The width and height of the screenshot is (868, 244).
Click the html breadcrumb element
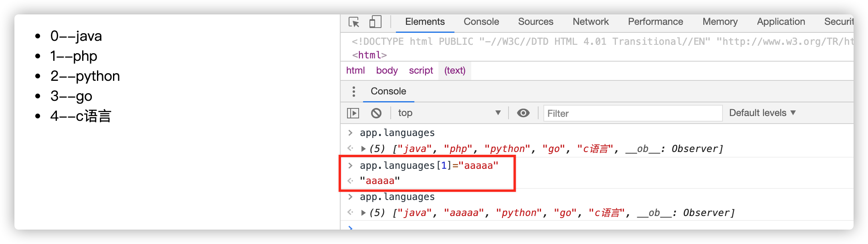[x=355, y=71]
